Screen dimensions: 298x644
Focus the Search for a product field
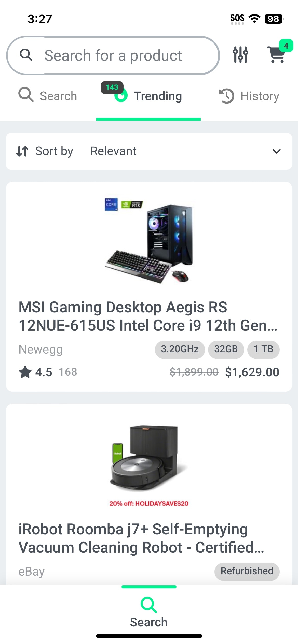coord(113,55)
